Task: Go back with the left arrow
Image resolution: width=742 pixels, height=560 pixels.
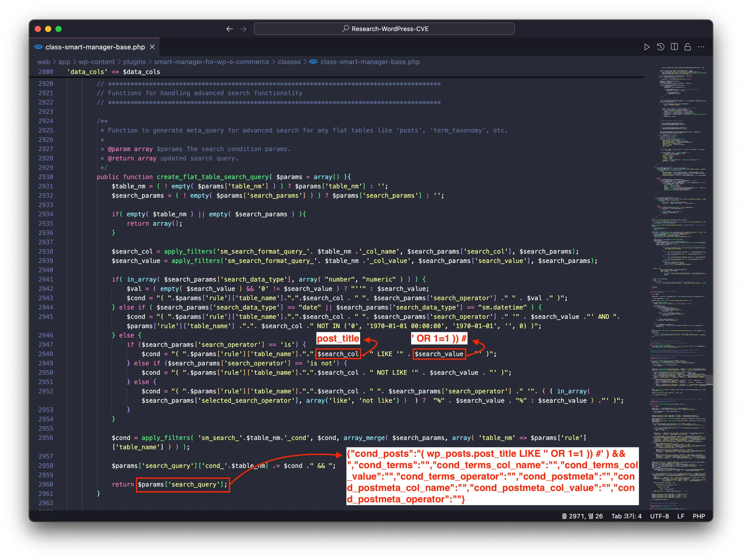Action: (229, 29)
